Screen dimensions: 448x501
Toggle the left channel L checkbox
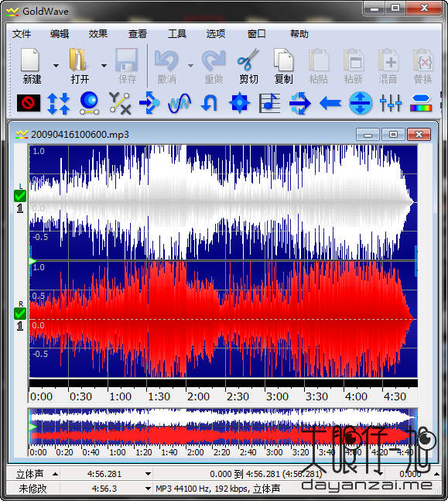[20, 196]
